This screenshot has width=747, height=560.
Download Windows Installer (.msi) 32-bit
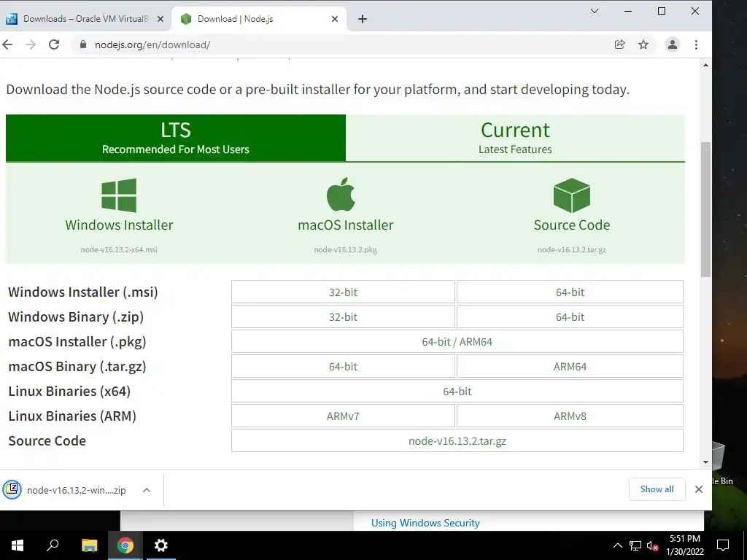(x=343, y=292)
